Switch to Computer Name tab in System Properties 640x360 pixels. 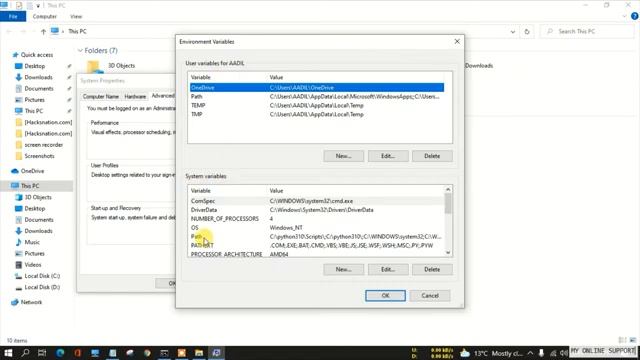click(x=100, y=96)
